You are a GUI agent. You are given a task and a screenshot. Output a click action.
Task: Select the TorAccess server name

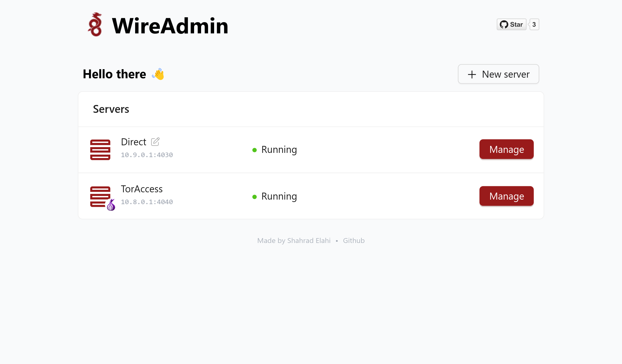coord(142,189)
